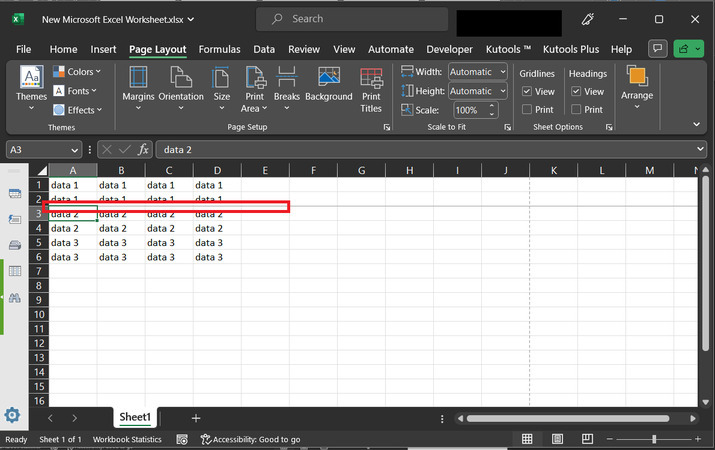Open the File menu

(x=24, y=49)
